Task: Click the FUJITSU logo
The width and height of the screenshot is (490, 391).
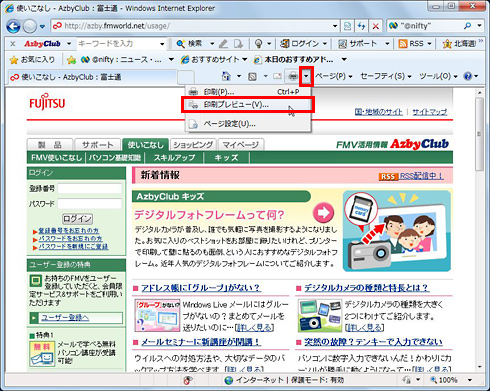Action: (47, 101)
